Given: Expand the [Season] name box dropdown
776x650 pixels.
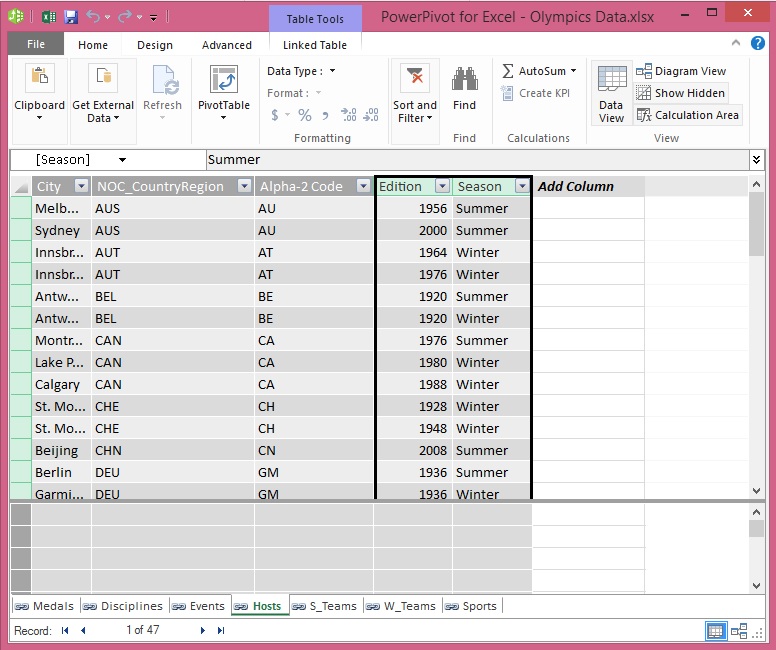Looking at the screenshot, I should click(122, 160).
